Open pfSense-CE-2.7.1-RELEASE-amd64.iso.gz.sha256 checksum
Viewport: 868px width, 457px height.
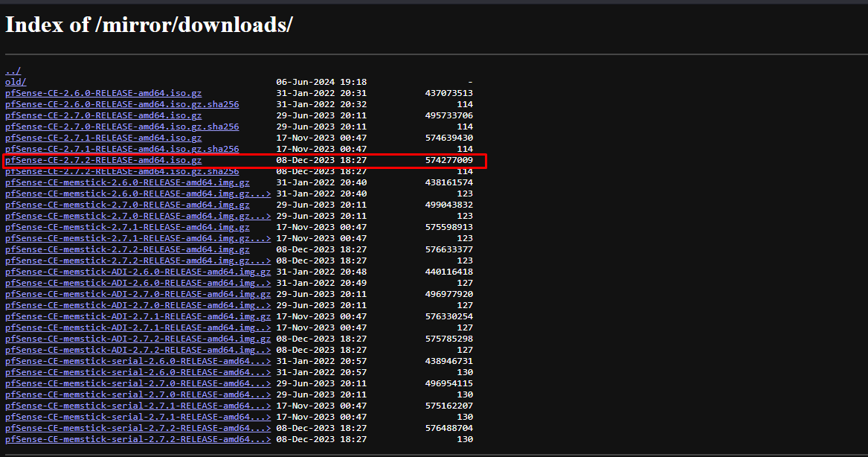(x=122, y=148)
